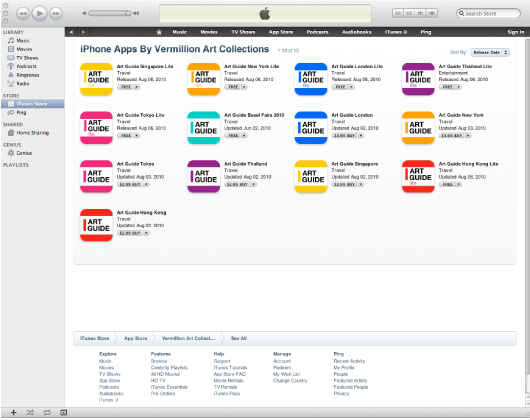This screenshot has height=420, width=530.
Task: Open the TV Shows store tab
Action: click(x=243, y=32)
